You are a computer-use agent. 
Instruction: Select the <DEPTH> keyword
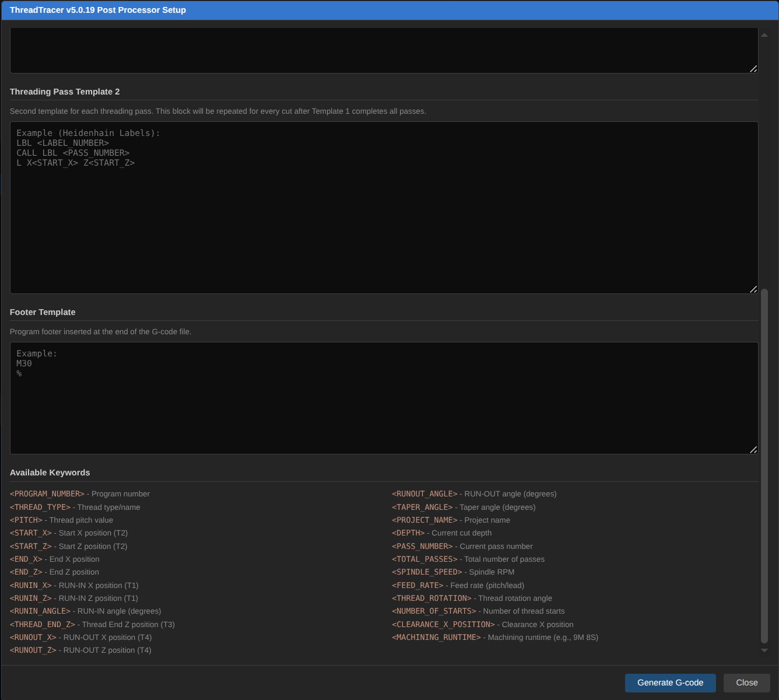(x=409, y=533)
